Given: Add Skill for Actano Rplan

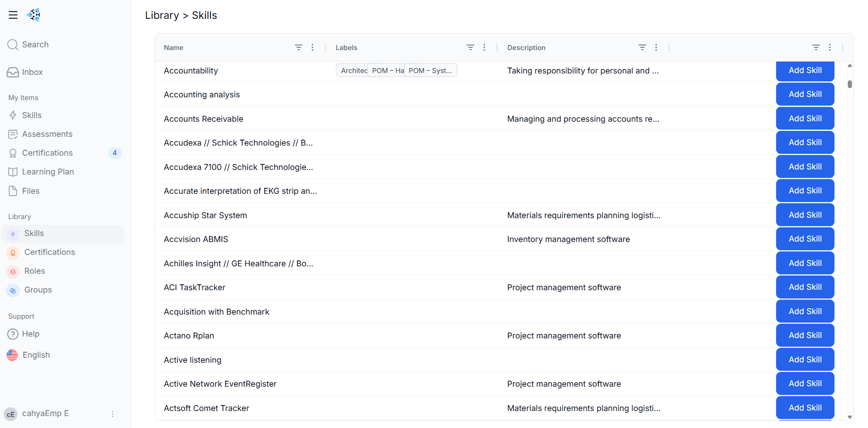Looking at the screenshot, I should [x=805, y=335].
